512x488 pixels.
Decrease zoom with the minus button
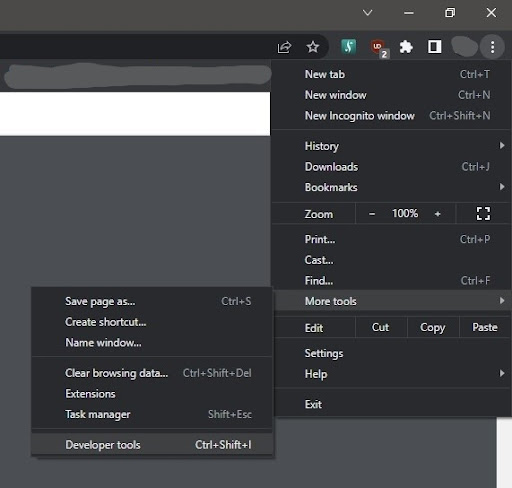click(372, 214)
